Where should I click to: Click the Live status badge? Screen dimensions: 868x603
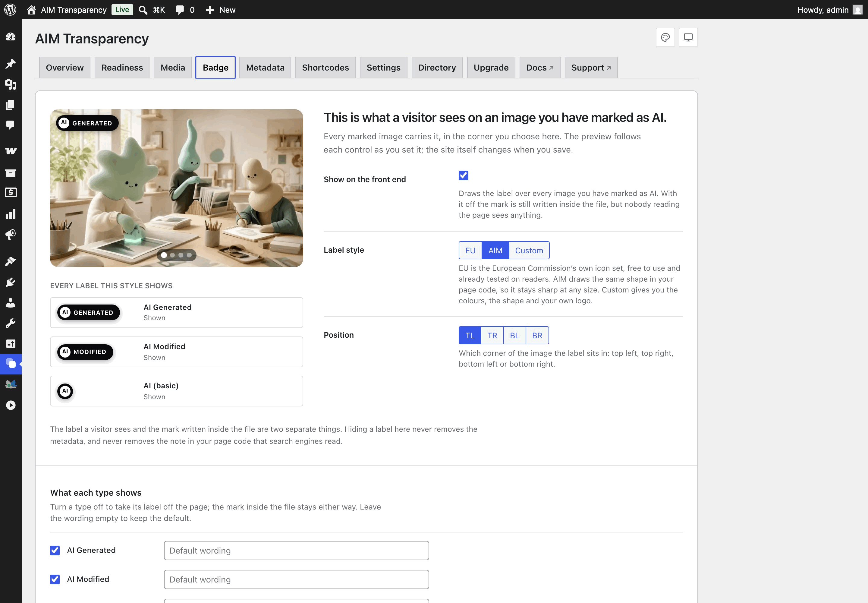tap(122, 9)
